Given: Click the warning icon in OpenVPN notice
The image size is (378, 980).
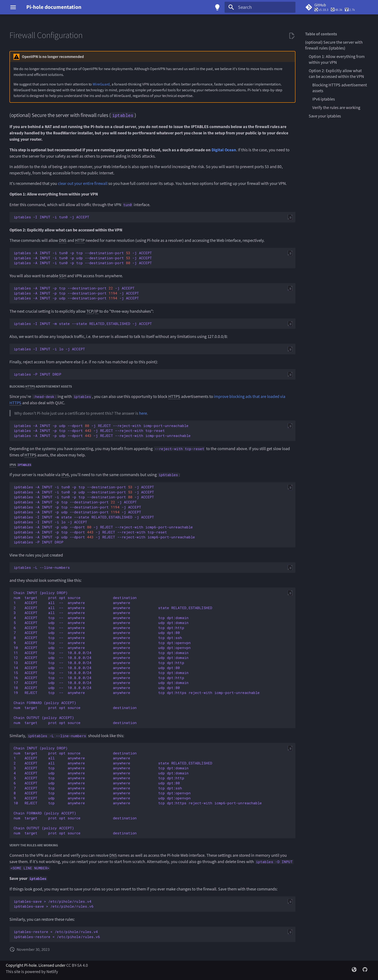Looking at the screenshot, I should (x=16, y=57).
